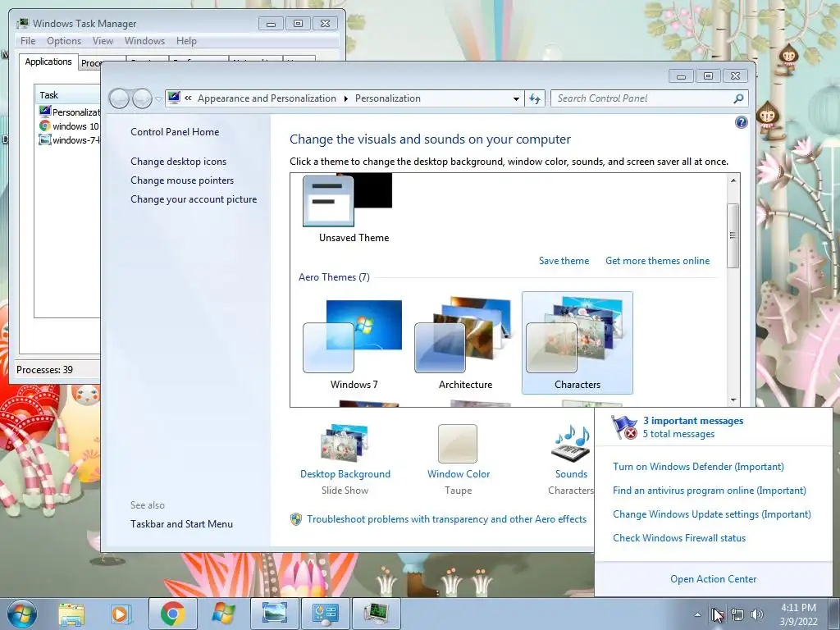The image size is (840, 630).
Task: Click the theme list scrollbar thumb
Action: pyautogui.click(x=733, y=235)
